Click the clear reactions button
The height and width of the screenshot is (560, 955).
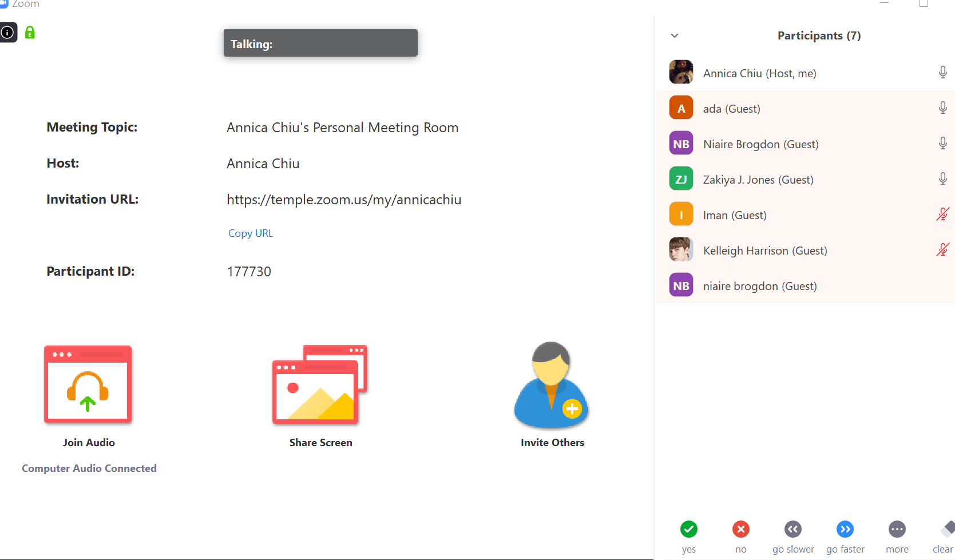pyautogui.click(x=945, y=529)
